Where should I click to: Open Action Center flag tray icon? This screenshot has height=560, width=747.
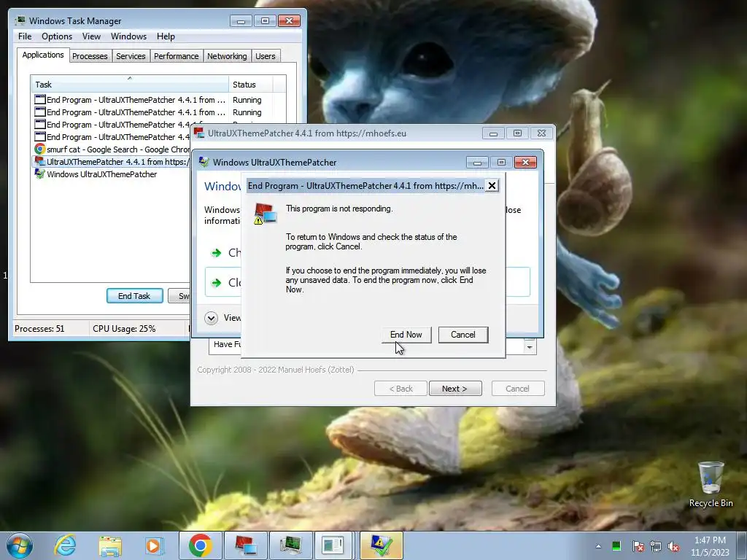point(638,546)
